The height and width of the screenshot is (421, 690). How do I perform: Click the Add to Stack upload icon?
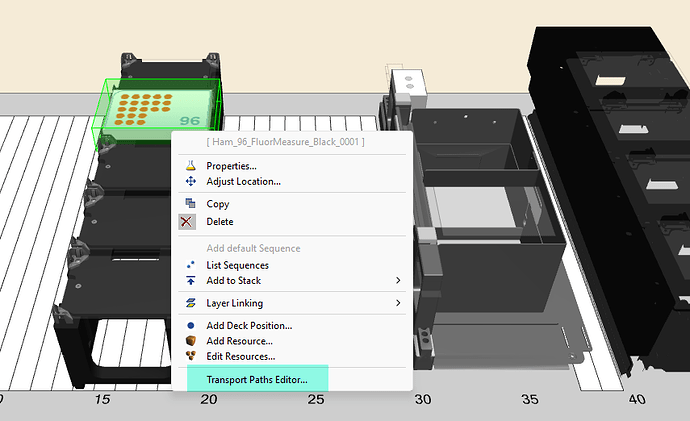pyautogui.click(x=190, y=281)
